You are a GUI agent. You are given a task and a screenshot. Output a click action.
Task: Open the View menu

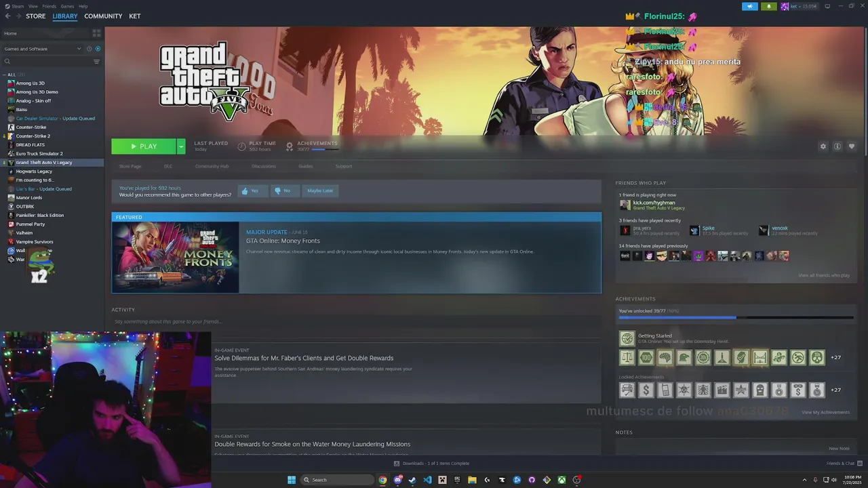pos(33,6)
